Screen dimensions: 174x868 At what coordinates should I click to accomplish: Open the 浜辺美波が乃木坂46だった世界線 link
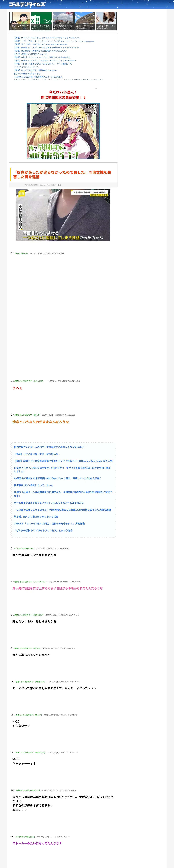(x=40, y=51)
